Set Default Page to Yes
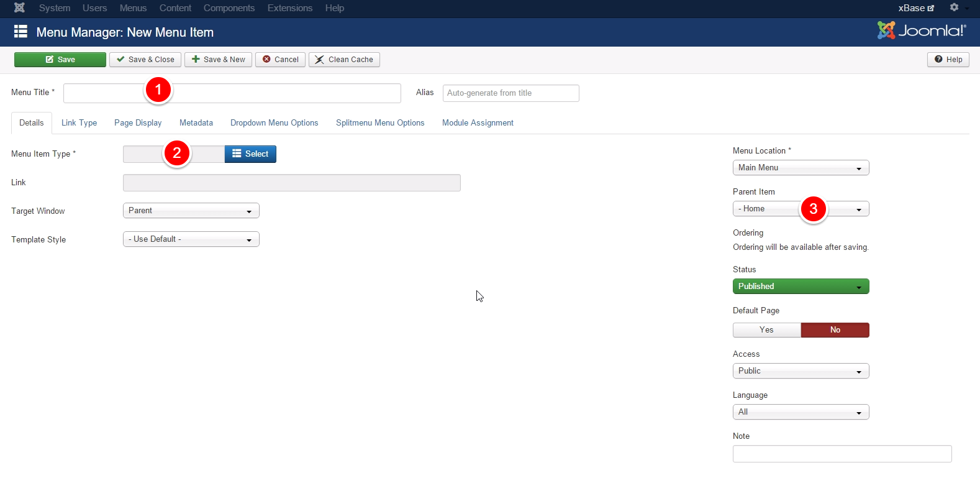 point(767,330)
